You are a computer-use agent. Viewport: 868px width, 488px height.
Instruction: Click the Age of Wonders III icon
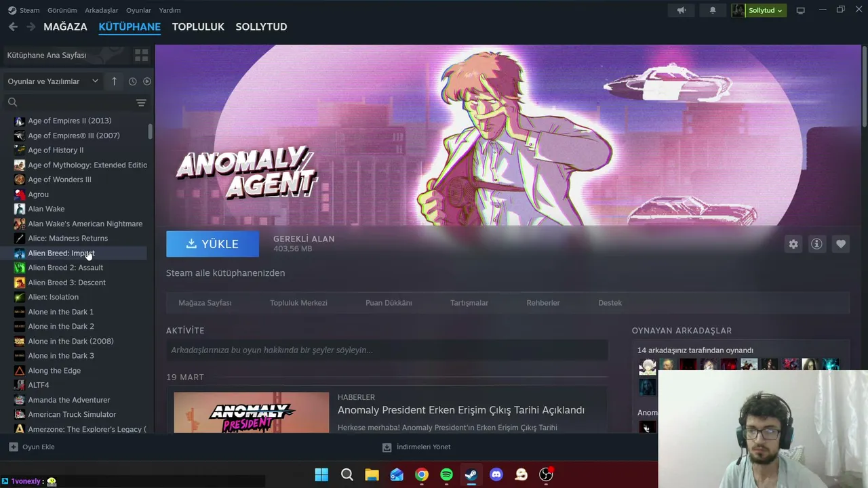(x=20, y=180)
